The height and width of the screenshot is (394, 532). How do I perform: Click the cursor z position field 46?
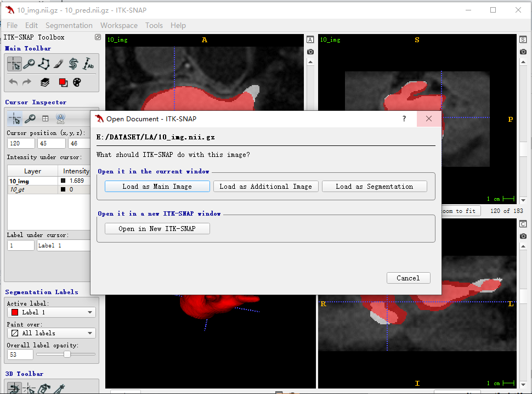click(79, 144)
